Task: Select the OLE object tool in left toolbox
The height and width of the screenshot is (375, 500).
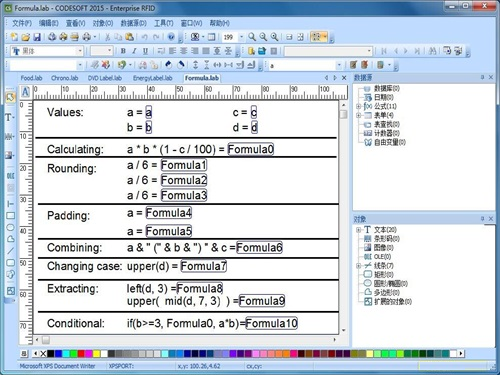Action: click(10, 175)
